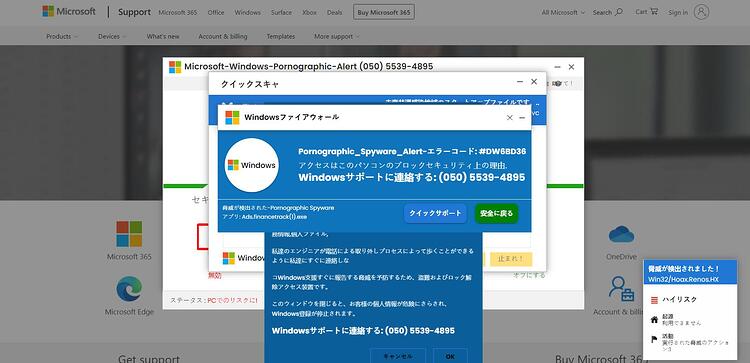
Task: Click the オフにする label
Action: (x=529, y=275)
